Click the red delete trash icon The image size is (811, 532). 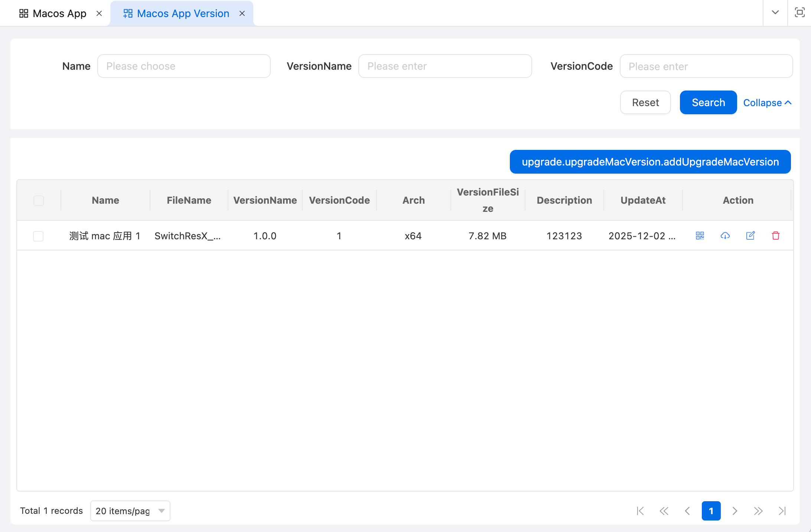click(776, 236)
